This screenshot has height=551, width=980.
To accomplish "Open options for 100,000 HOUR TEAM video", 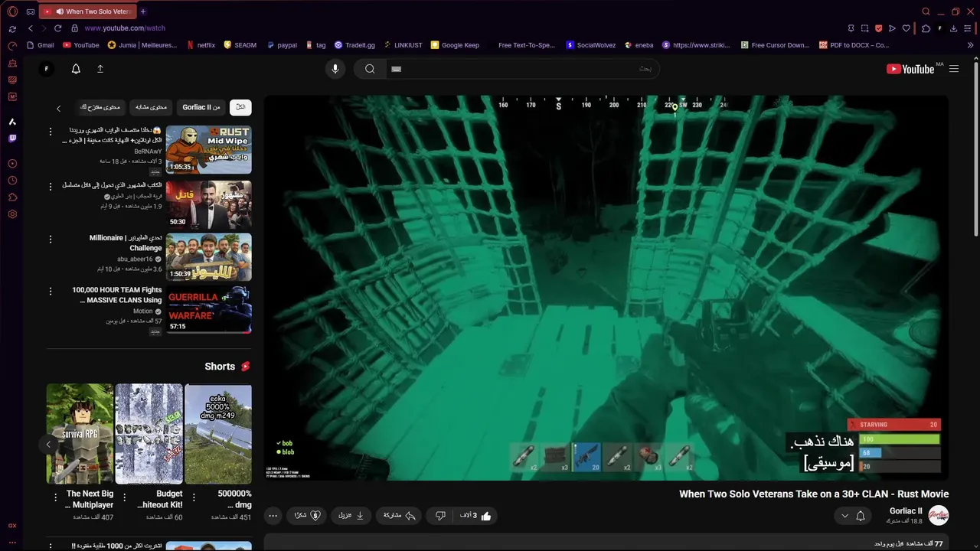I will tap(51, 292).
